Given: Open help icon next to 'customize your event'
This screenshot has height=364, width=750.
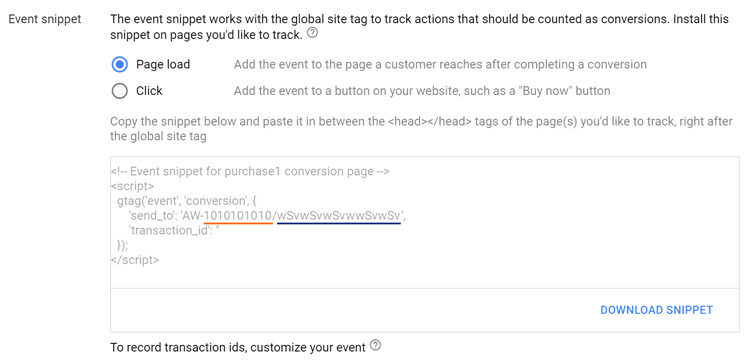Looking at the screenshot, I should 375,345.
